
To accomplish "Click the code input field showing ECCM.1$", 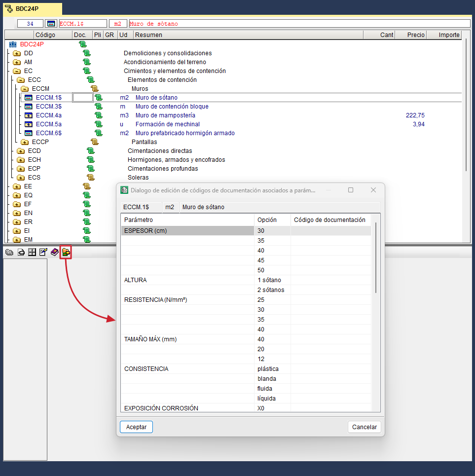I will pos(83,23).
